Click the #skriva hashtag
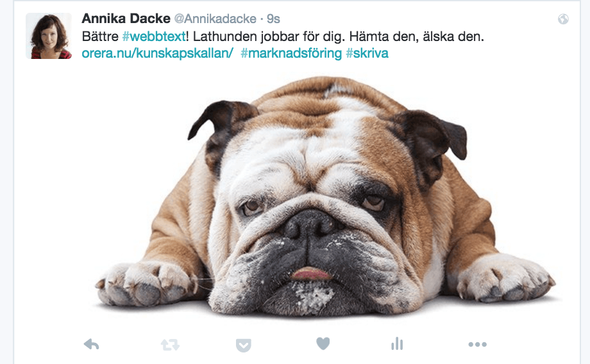The width and height of the screenshot is (590, 364). tap(367, 53)
